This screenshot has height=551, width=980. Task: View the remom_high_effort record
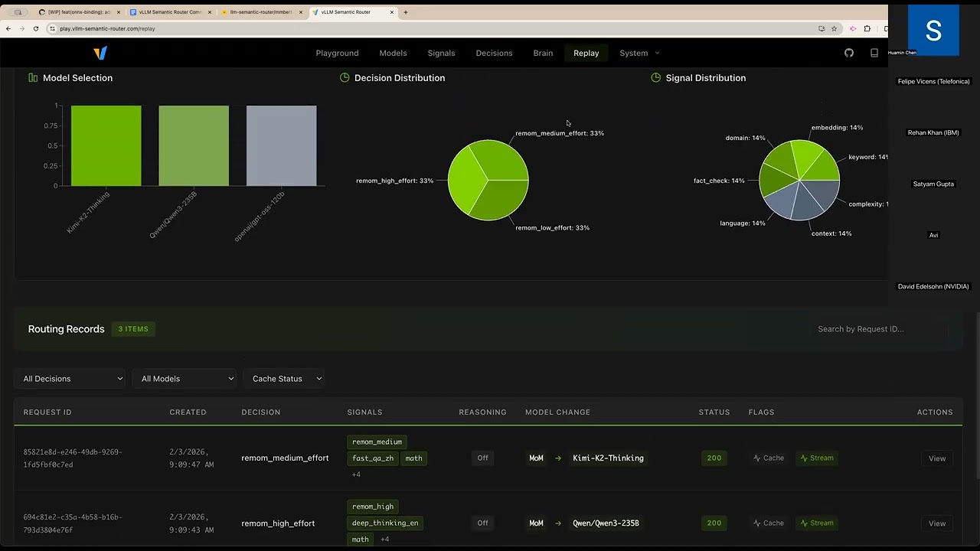[937, 523]
